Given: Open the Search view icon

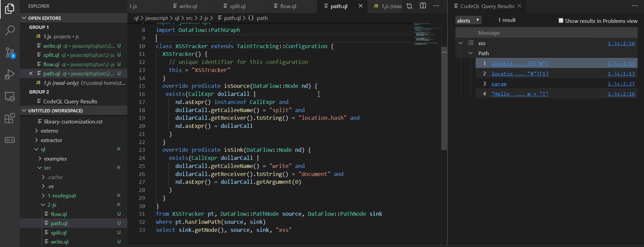Looking at the screenshot, I should 10,30.
